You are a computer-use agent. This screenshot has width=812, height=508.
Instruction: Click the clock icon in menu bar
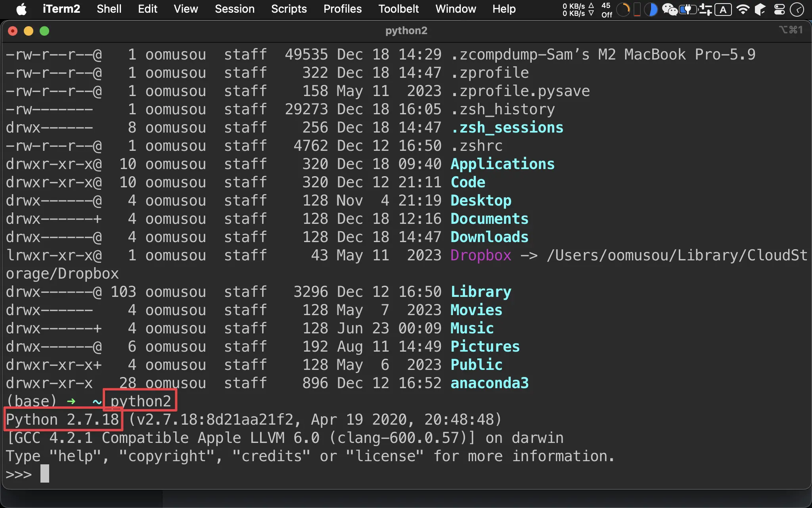(797, 10)
